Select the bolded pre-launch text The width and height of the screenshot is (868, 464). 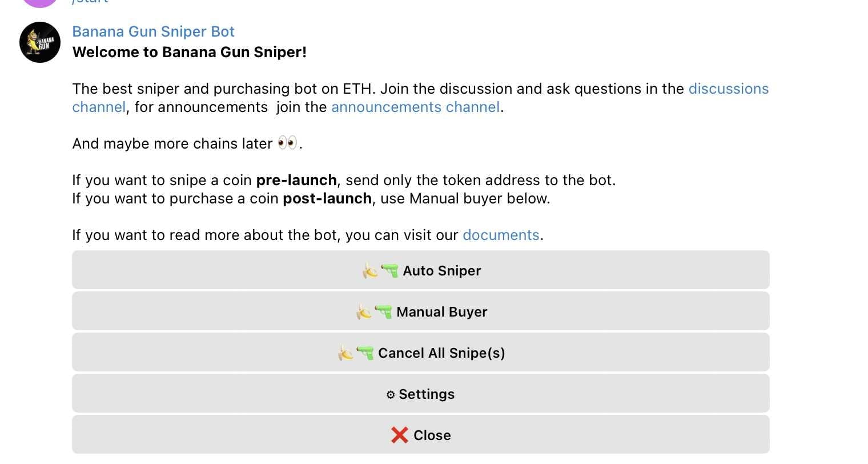pyautogui.click(x=296, y=180)
